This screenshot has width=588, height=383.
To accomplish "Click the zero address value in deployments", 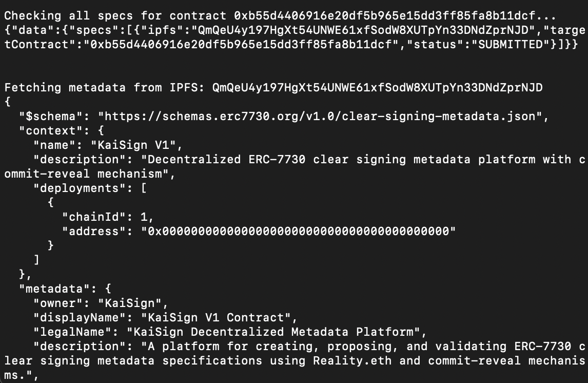I will click(298, 232).
